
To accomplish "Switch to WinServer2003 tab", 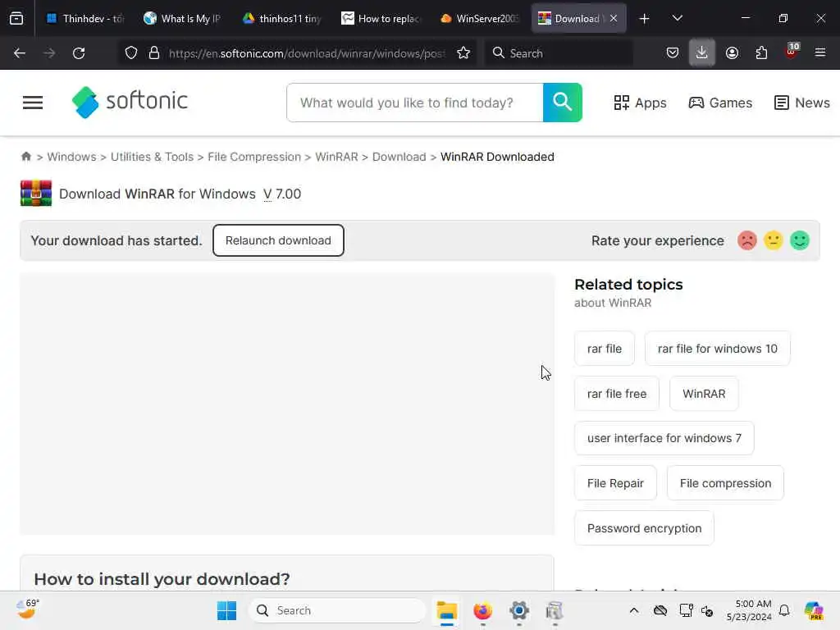I will click(x=479, y=19).
